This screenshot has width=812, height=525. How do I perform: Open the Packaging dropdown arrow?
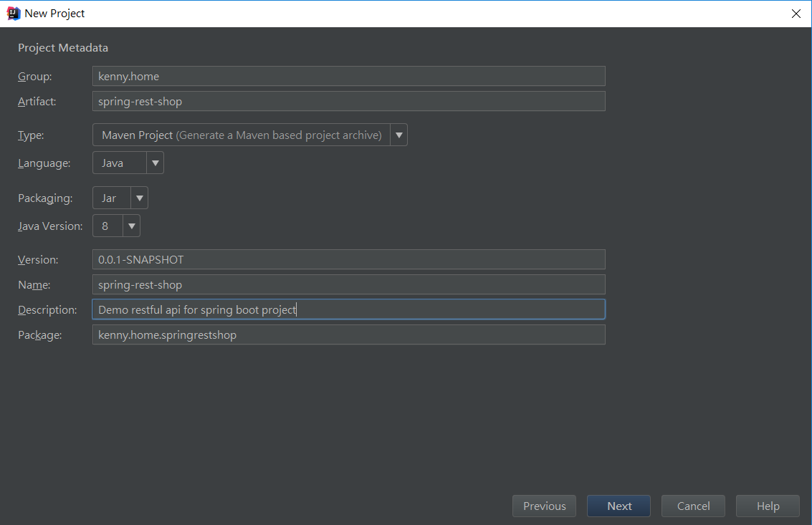pos(140,198)
